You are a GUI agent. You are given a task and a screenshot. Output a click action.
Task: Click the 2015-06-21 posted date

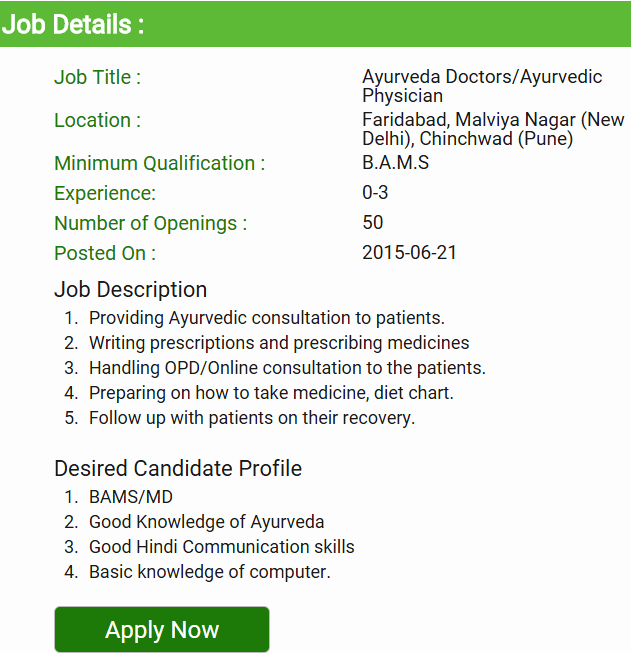409,252
